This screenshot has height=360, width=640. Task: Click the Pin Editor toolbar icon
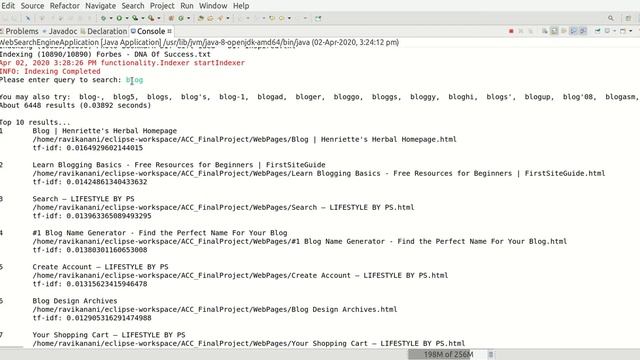tap(318, 18)
